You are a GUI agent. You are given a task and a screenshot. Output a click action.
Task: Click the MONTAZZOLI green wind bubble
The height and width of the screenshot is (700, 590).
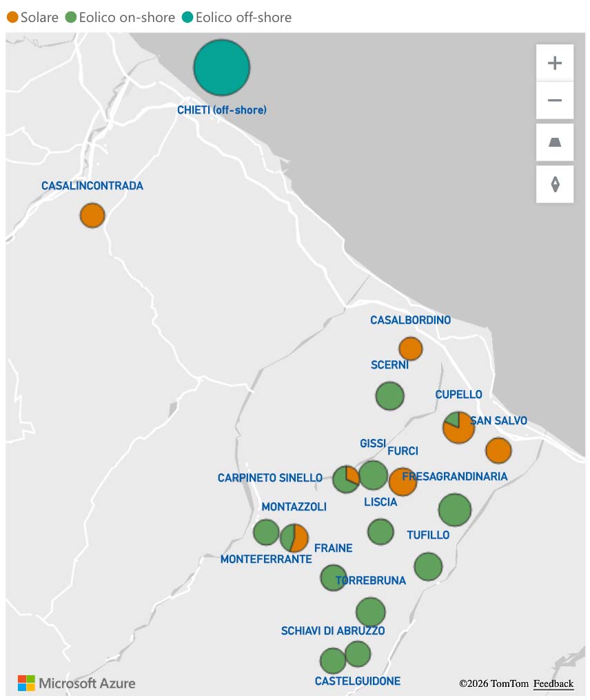265,532
